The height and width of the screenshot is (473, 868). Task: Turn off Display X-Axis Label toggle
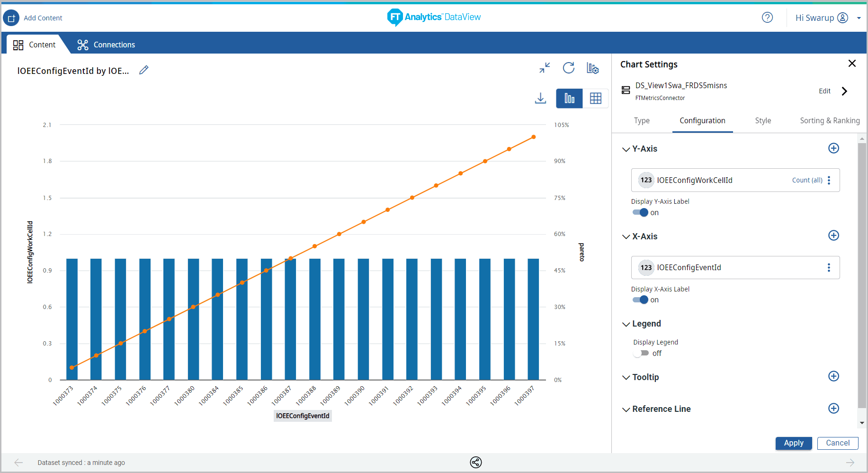(640, 300)
